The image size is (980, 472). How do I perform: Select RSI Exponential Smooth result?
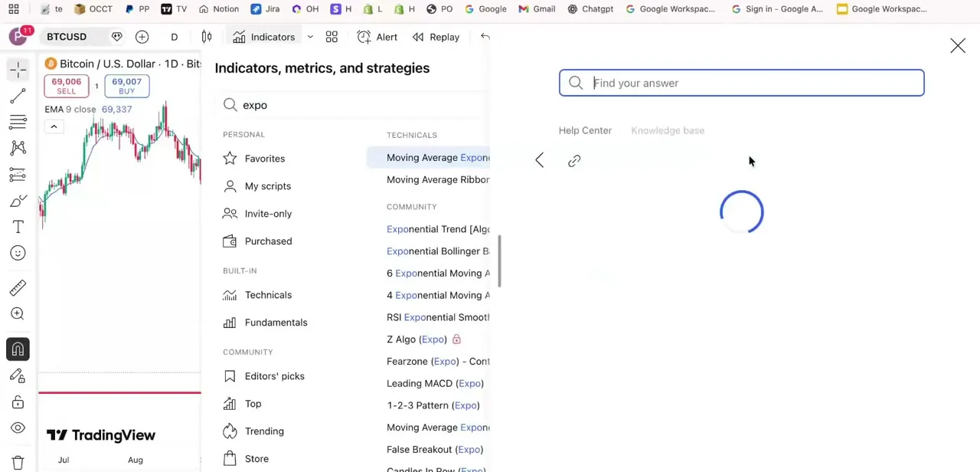[x=438, y=317]
